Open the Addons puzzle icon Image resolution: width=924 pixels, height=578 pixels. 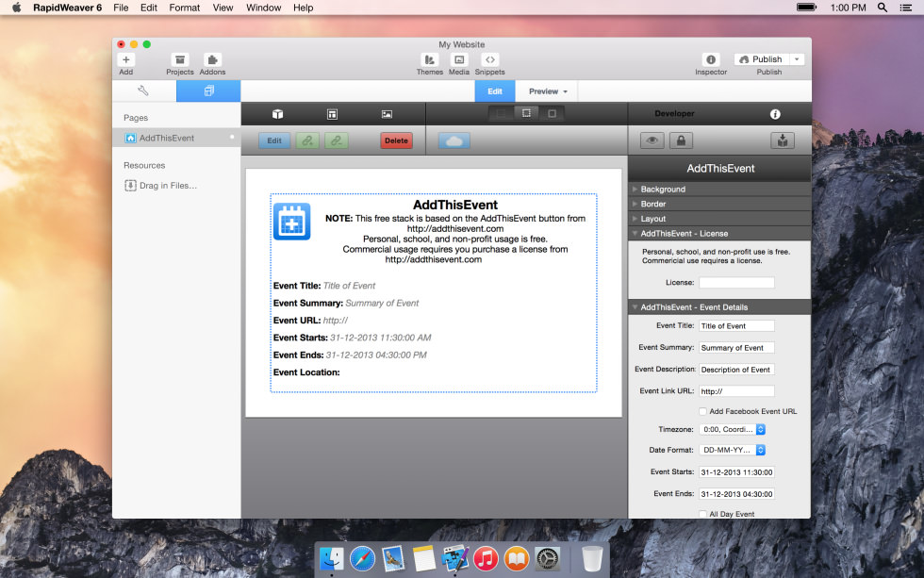tap(212, 59)
